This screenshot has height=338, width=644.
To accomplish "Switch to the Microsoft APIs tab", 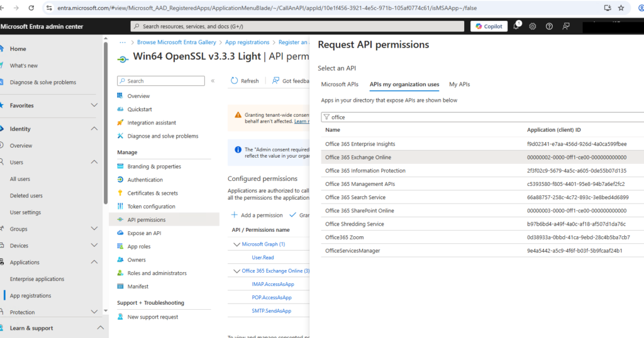I will click(340, 84).
